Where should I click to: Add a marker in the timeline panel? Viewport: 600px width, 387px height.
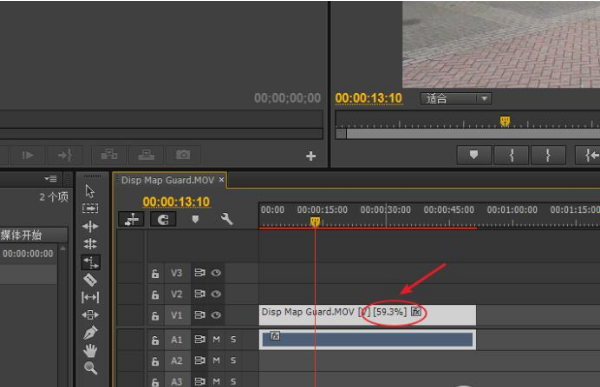point(195,219)
